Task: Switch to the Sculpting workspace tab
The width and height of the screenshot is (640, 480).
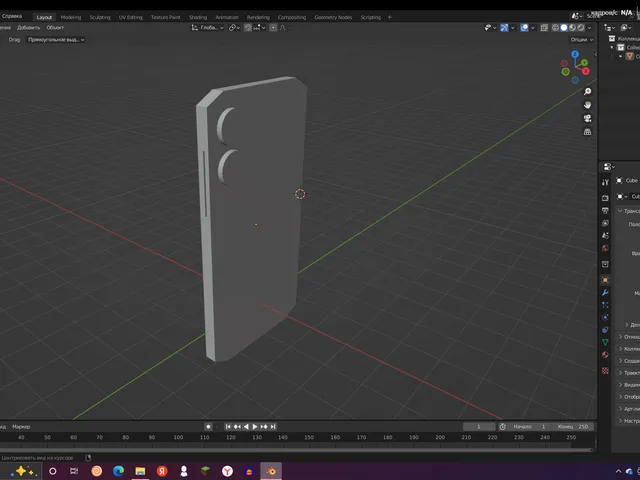Action: [100, 17]
